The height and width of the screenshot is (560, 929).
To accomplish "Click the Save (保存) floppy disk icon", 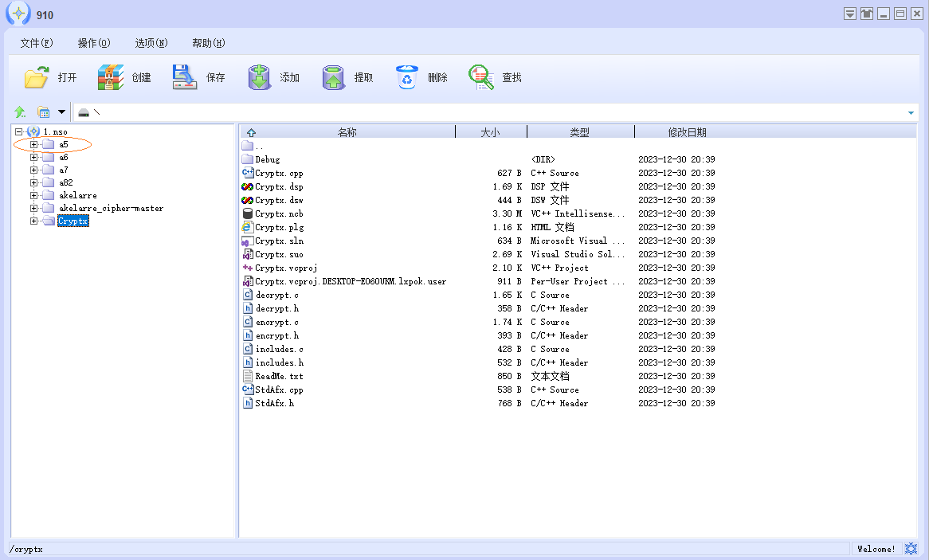I will coord(185,77).
